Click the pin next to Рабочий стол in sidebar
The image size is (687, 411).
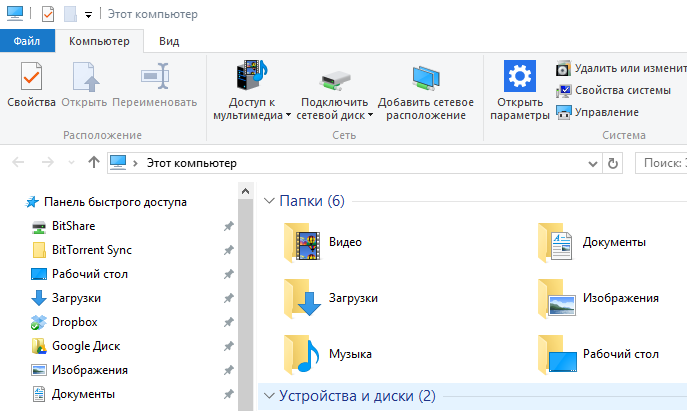(229, 274)
